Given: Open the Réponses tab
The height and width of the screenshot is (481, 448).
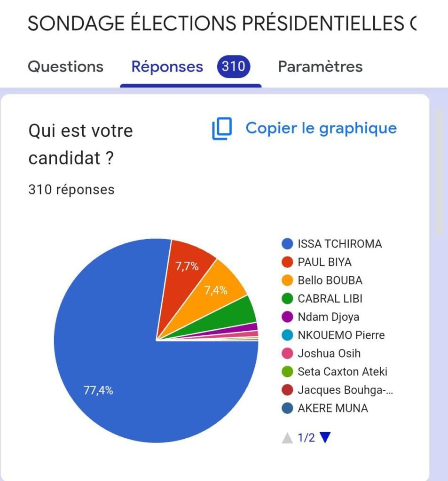Looking at the screenshot, I should 167,67.
